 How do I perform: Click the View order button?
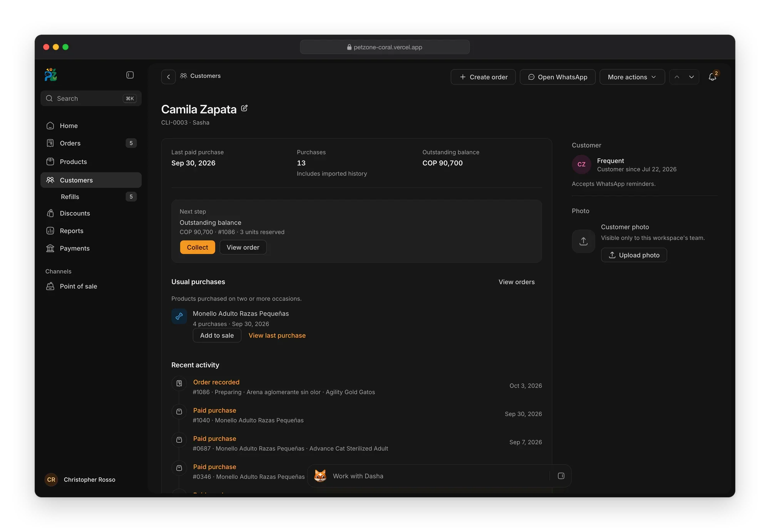pos(243,247)
